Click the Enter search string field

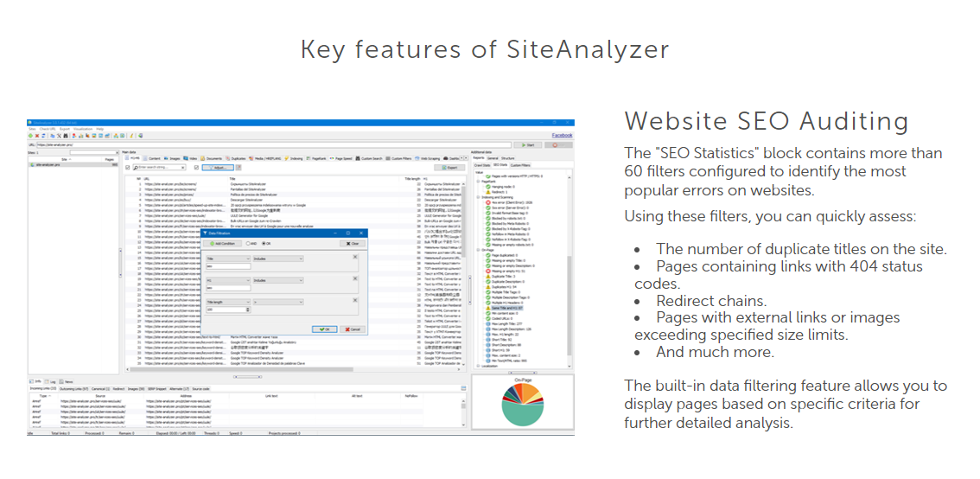(159, 168)
